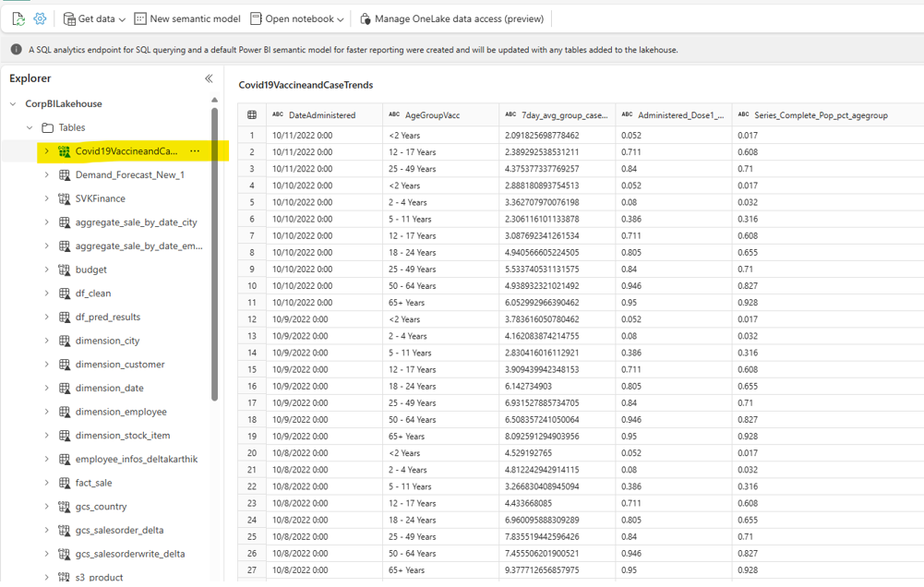924x587 pixels.
Task: Expand the gcs_salesorder_delta table
Action: coord(46,530)
